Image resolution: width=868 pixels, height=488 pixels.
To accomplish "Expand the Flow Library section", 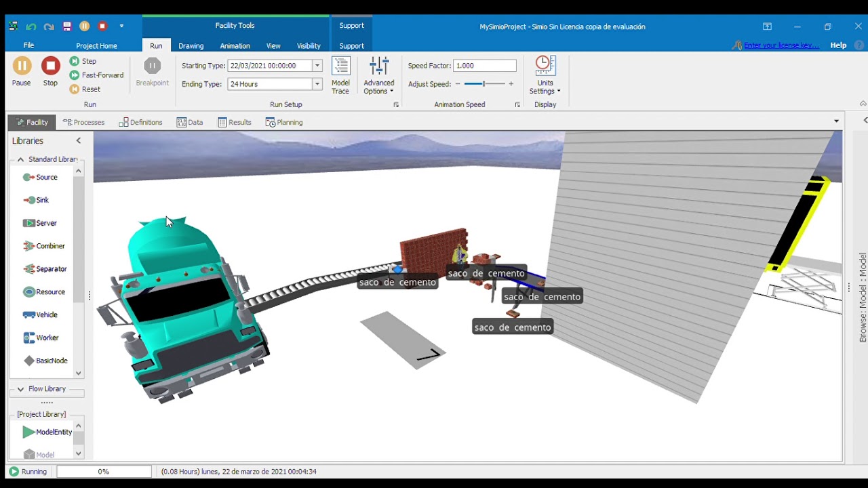I will (x=20, y=389).
